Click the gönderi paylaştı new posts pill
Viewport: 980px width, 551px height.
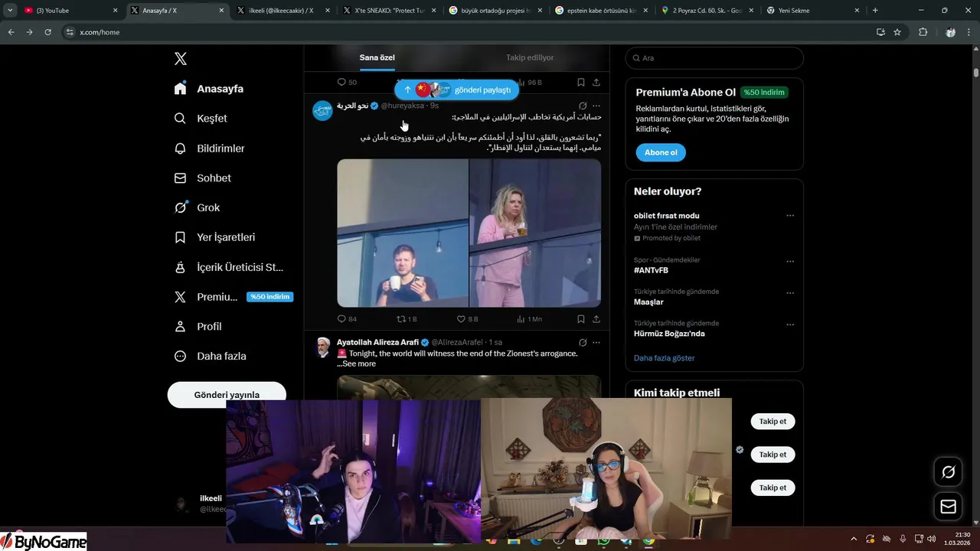(457, 90)
